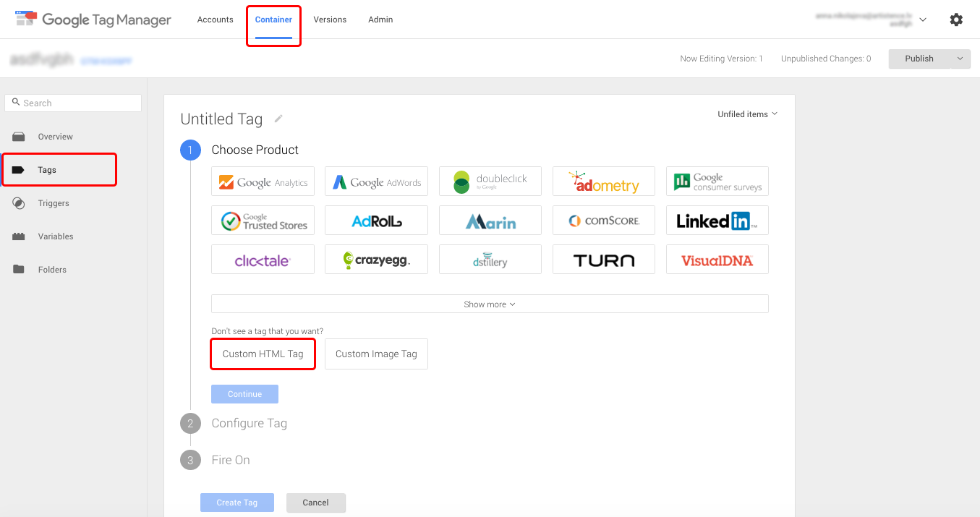Screen dimensions: 980x517
Task: Select the Custom Image Tag button
Action: click(376, 354)
